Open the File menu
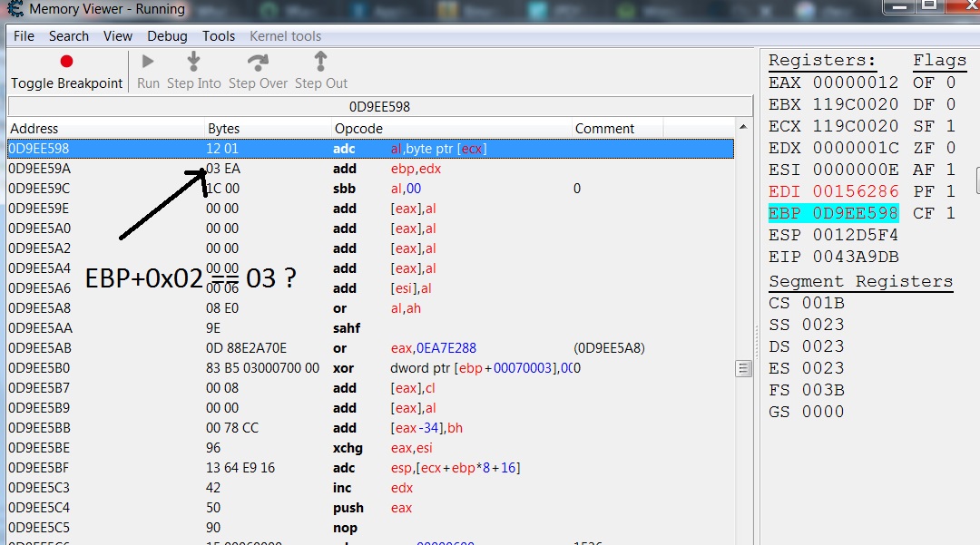 point(23,36)
